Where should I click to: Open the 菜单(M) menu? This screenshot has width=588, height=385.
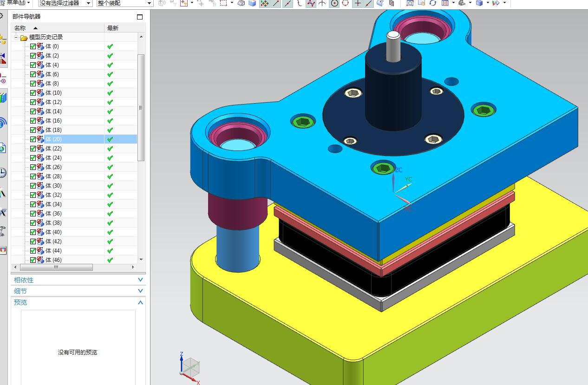[18, 3]
